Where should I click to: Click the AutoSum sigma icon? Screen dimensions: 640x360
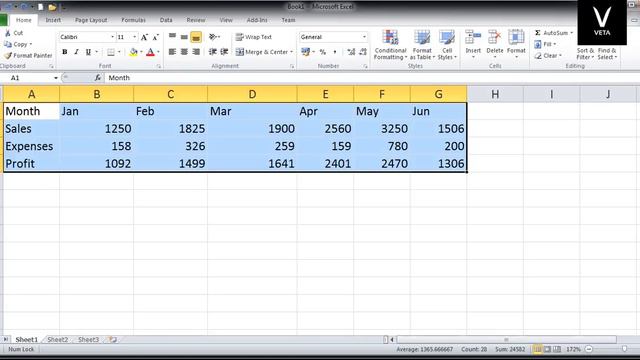coord(538,33)
